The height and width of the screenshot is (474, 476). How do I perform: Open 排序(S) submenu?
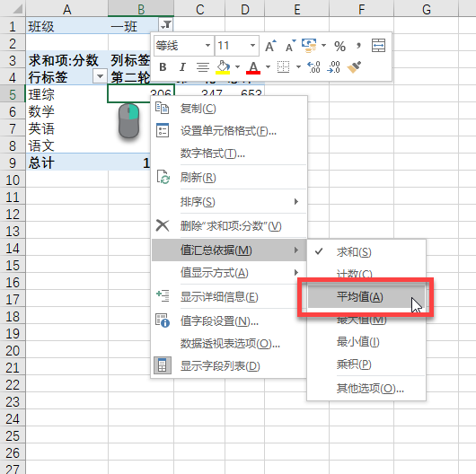pos(229,201)
